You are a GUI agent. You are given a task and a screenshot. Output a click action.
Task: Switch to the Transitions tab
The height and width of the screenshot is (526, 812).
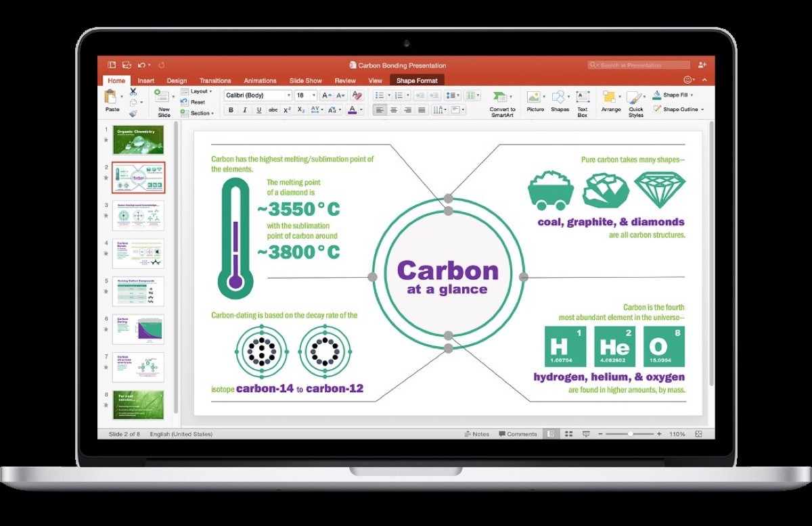[x=215, y=80]
